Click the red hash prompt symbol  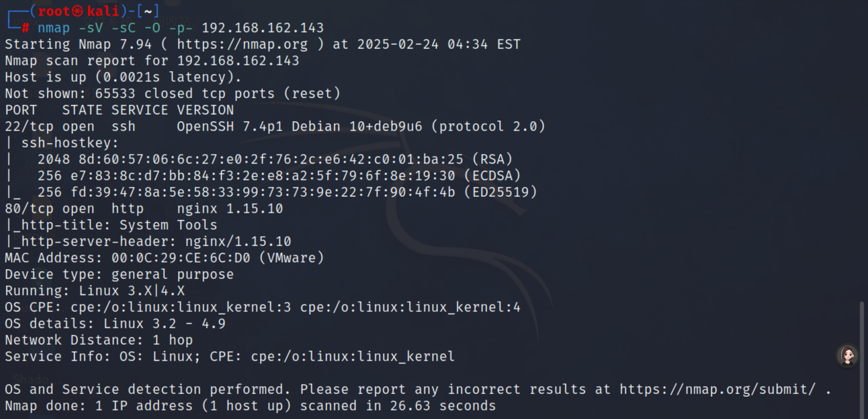click(25, 28)
